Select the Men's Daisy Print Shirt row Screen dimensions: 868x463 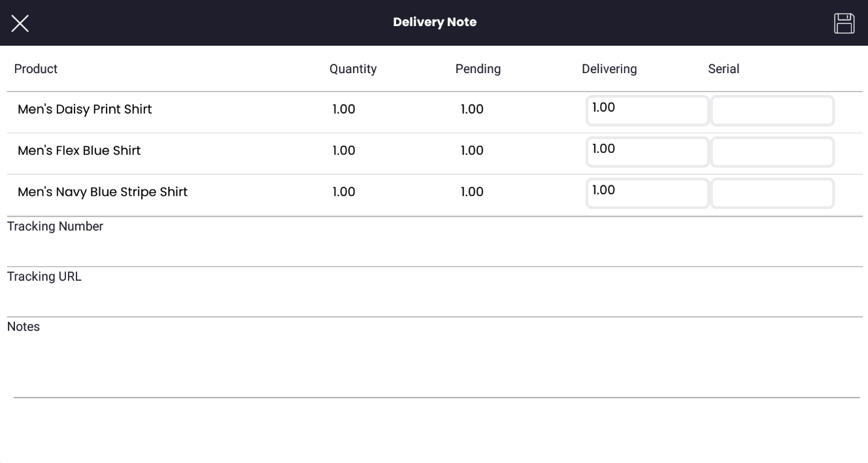[x=85, y=109]
